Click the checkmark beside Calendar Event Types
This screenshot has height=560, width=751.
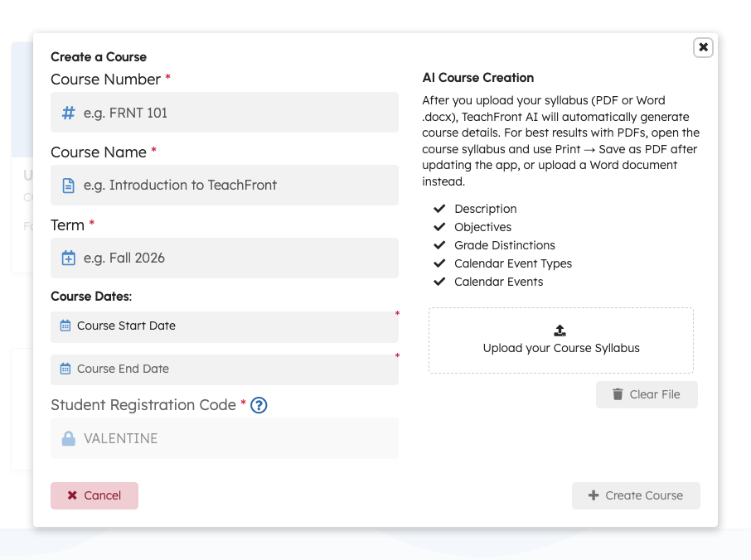[x=439, y=263]
